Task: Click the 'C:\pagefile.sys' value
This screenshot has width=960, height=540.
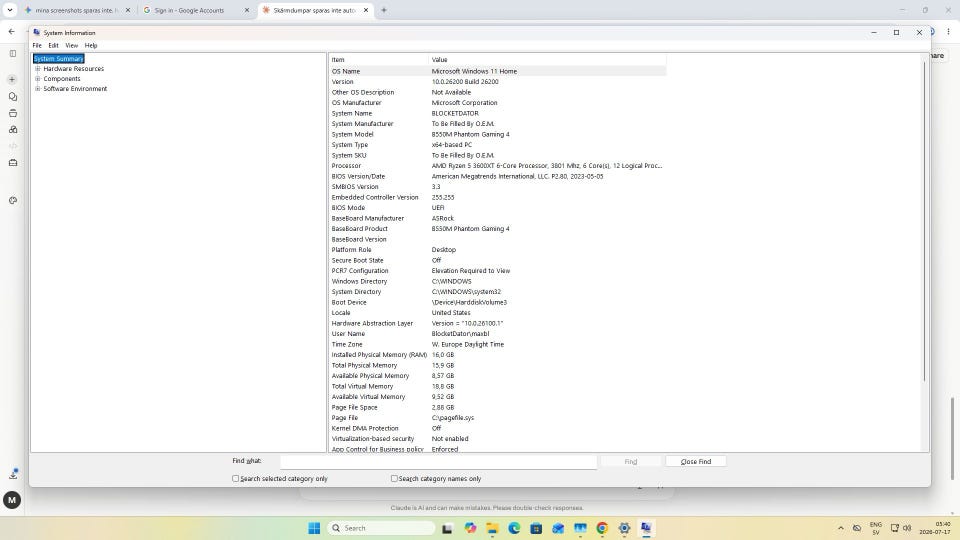Action: 452,418
